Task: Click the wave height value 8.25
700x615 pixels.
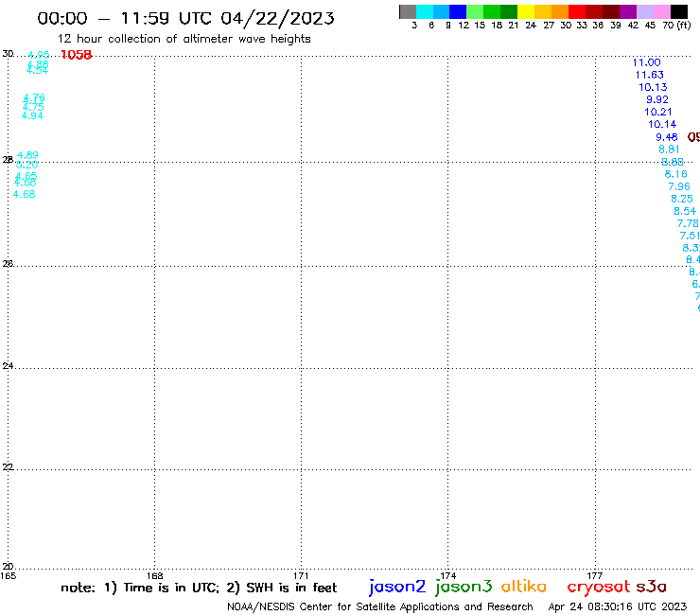Action: (x=682, y=199)
